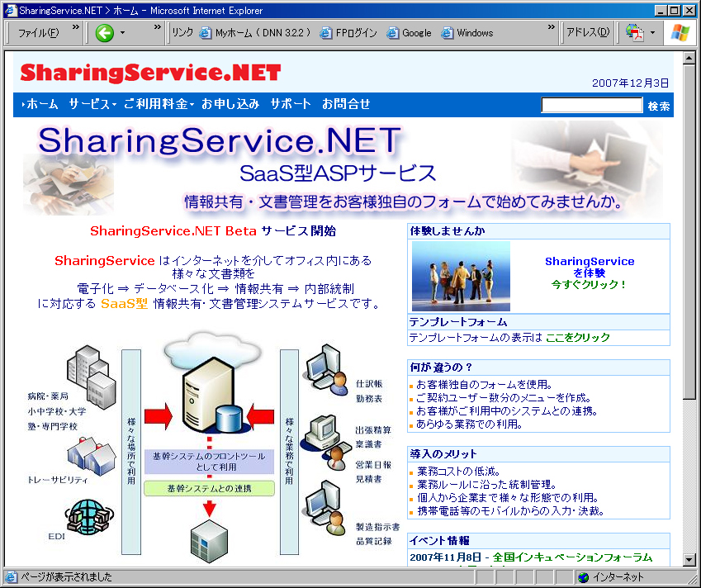Click the red SharingService.NET site logo
The width and height of the screenshot is (701, 588).
[150, 73]
